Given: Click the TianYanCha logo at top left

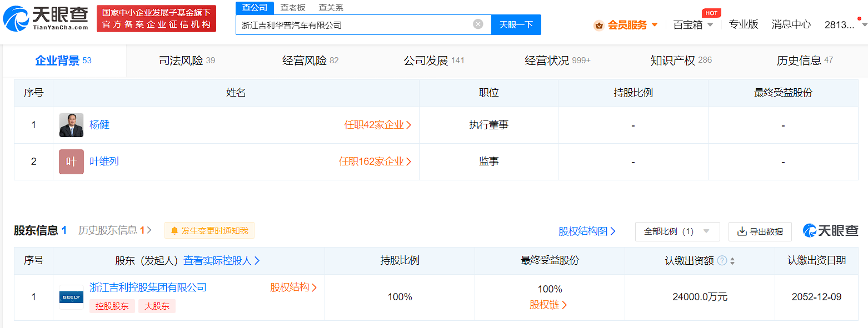Looking at the screenshot, I should click(47, 18).
